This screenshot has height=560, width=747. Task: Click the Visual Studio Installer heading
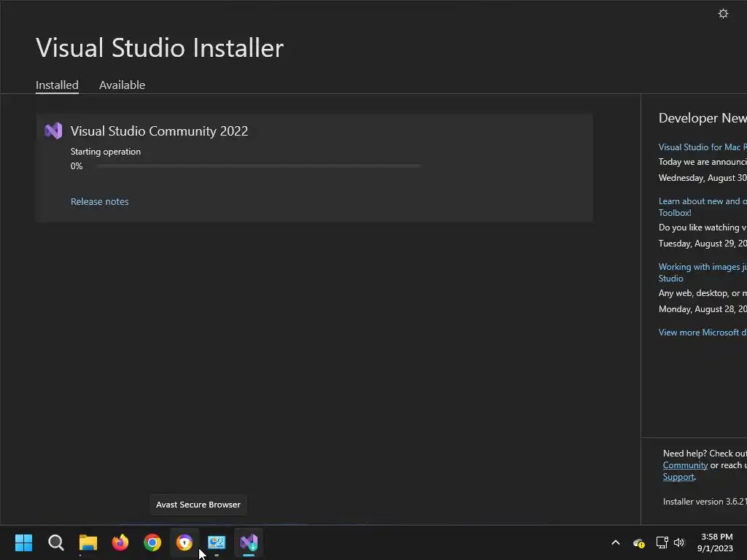[x=160, y=47]
